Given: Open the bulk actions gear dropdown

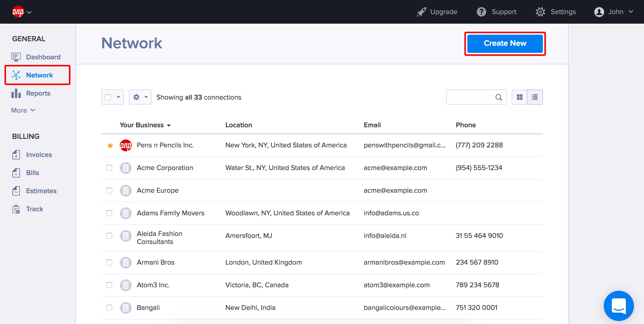Looking at the screenshot, I should tap(140, 97).
